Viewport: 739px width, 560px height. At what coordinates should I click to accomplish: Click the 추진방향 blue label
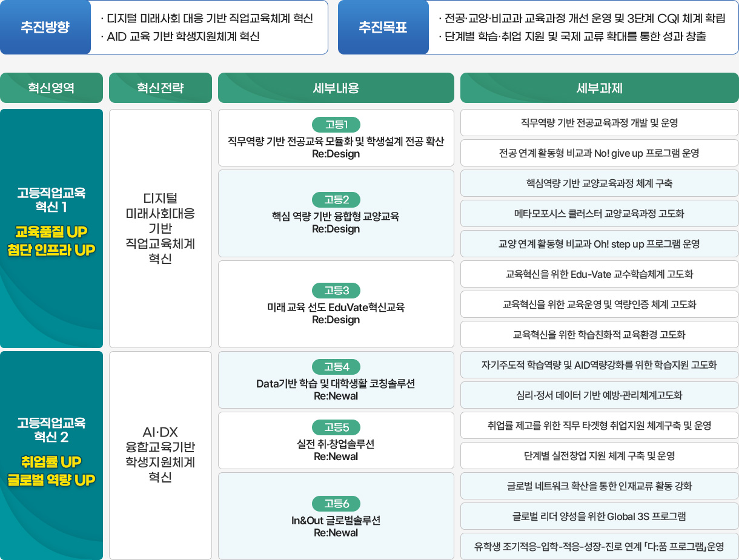click(x=45, y=27)
